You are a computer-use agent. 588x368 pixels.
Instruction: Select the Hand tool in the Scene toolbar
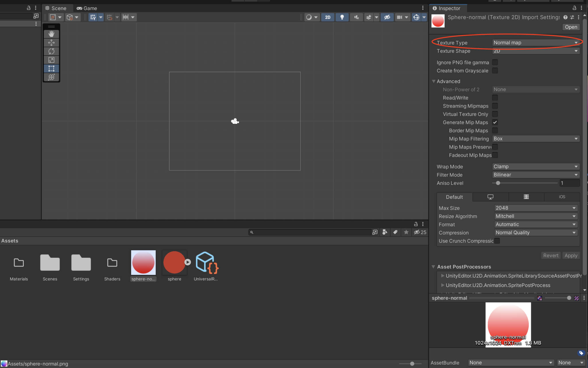[x=51, y=34]
